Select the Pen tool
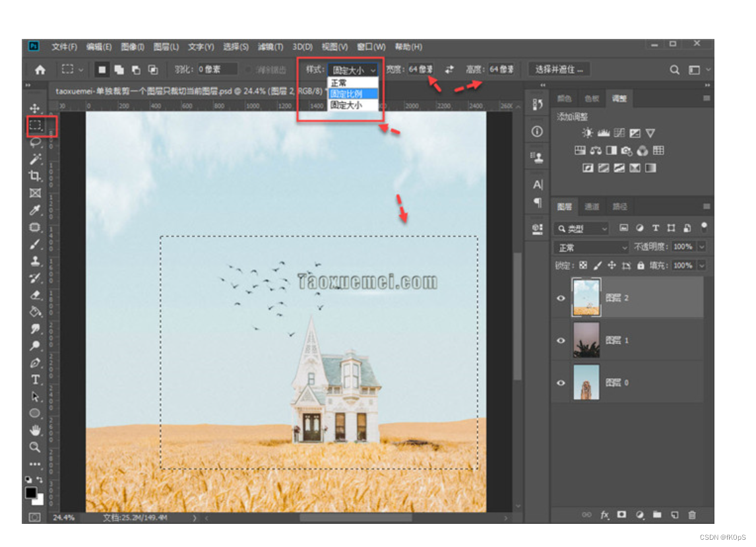The height and width of the screenshot is (547, 756). pyautogui.click(x=35, y=363)
